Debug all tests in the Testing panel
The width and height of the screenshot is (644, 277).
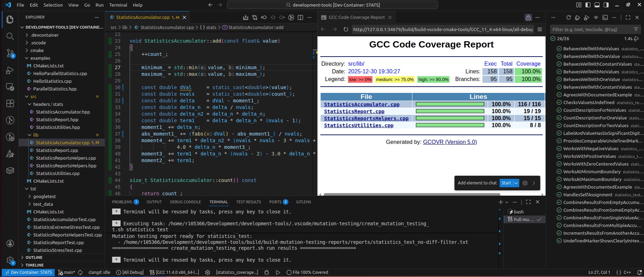point(587,17)
